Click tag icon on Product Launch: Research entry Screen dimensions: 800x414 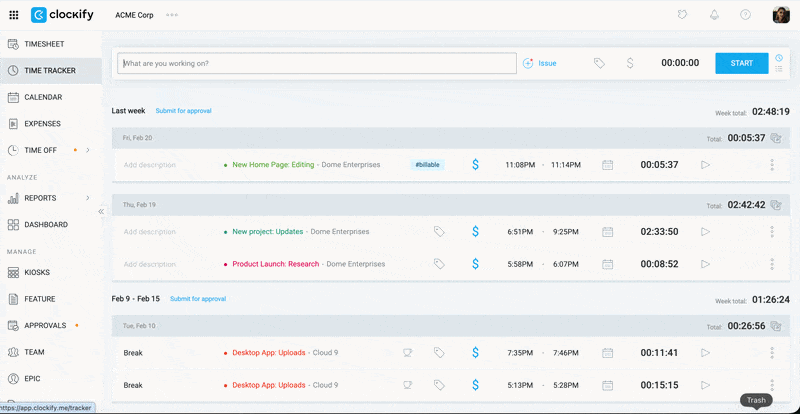(438, 264)
